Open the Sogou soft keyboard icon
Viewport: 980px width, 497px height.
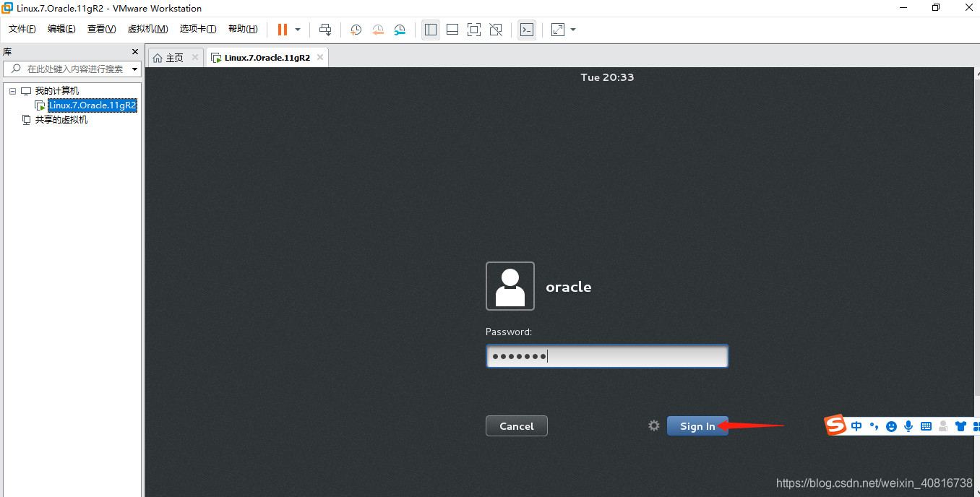(926, 426)
